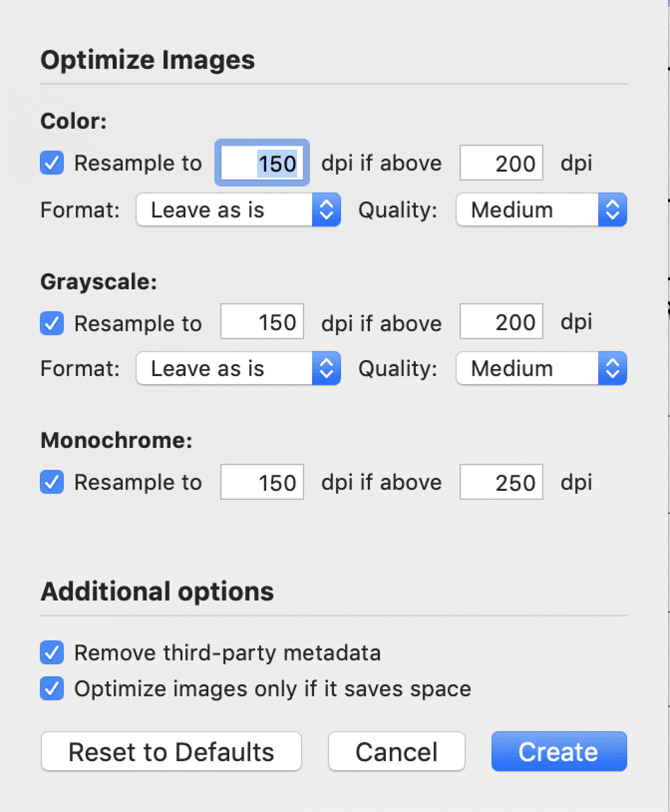The image size is (670, 812).
Task: Click Monochrome resample 150 dpi field
Action: (262, 482)
